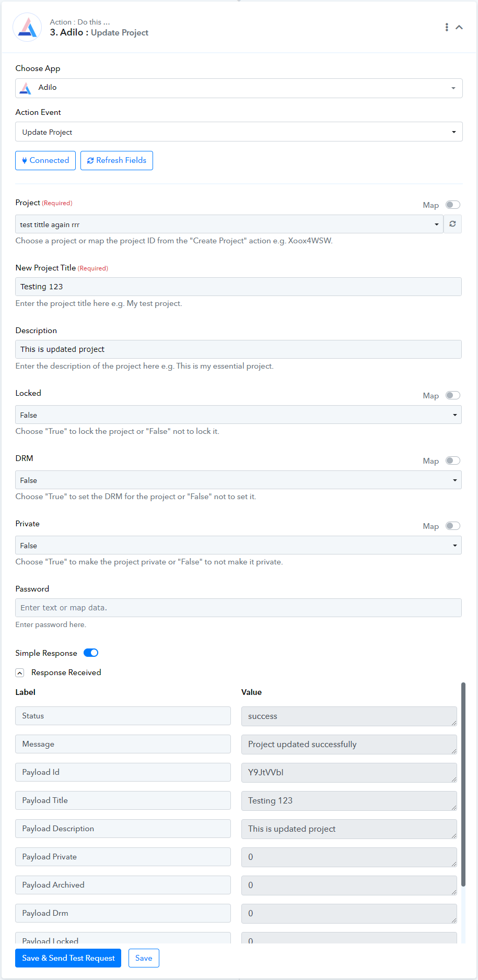Disable the Simple Response toggle
The image size is (478, 980).
[91, 653]
